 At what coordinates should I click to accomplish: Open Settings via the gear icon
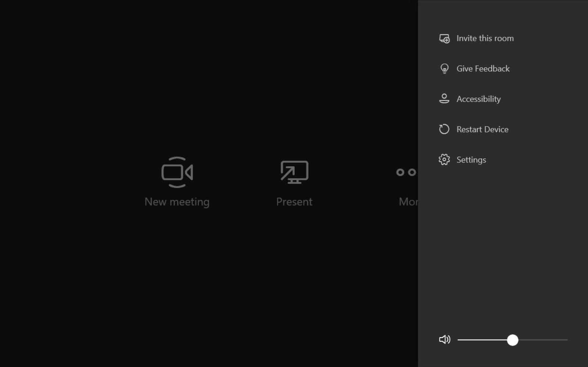coord(444,159)
